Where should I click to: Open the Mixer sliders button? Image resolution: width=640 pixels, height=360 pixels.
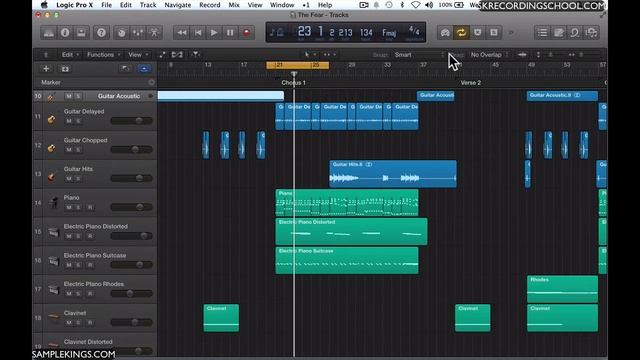138,33
